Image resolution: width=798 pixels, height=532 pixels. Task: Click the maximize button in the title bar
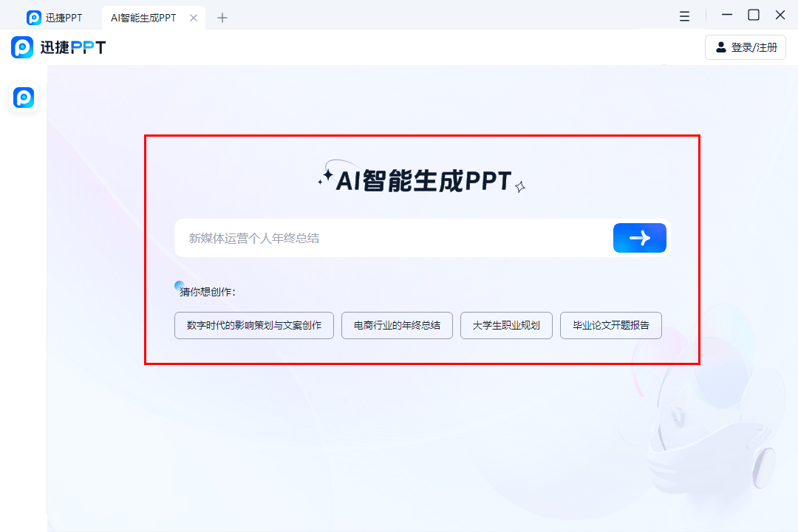[x=753, y=15]
